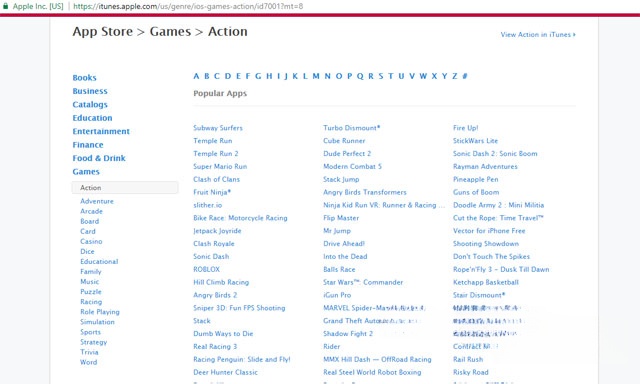
Task: Select the Family subcategory
Action: tap(91, 272)
